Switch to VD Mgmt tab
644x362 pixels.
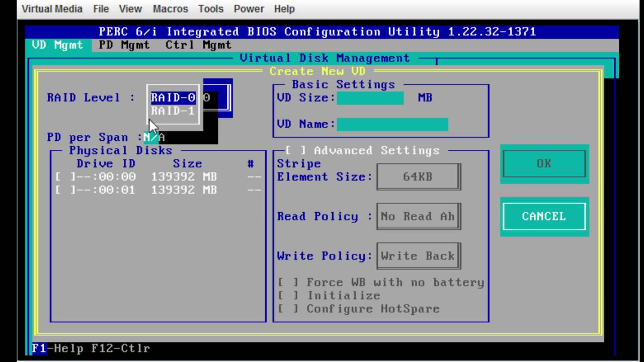[57, 45]
